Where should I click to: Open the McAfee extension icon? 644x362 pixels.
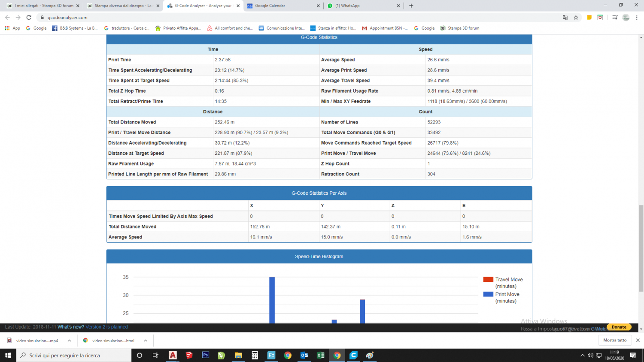click(600, 18)
